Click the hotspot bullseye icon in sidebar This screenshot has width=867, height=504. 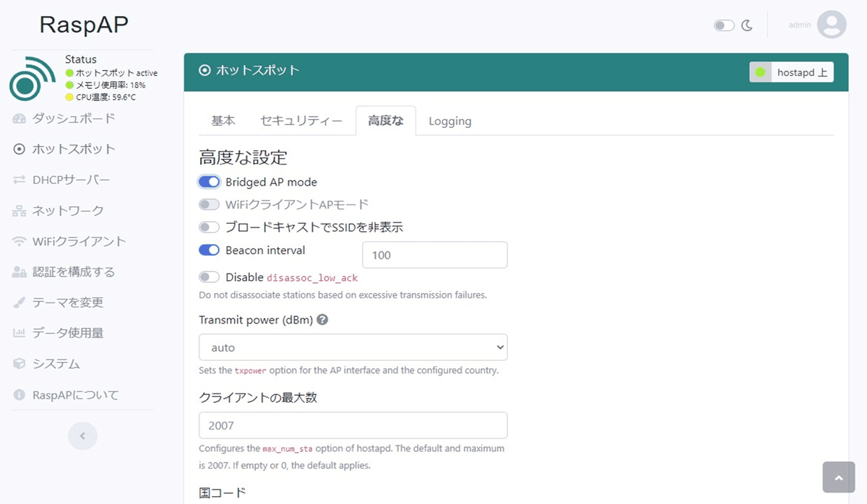(20, 149)
